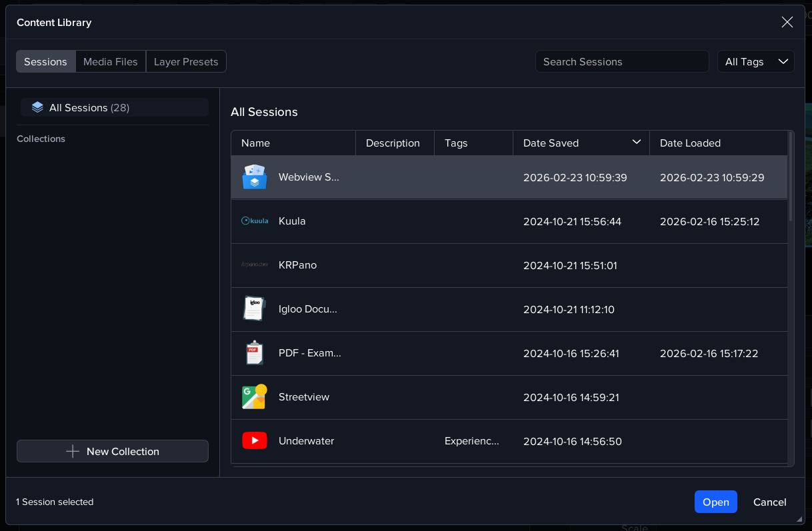Click the PDF clipboard icon
The height and width of the screenshot is (531, 812).
[254, 353]
